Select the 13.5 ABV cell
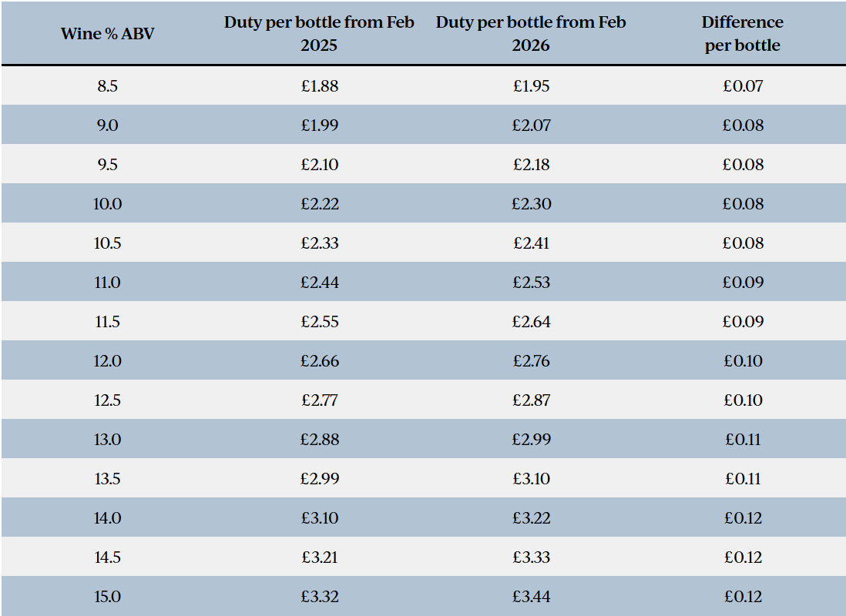The image size is (846, 616). pos(107,479)
